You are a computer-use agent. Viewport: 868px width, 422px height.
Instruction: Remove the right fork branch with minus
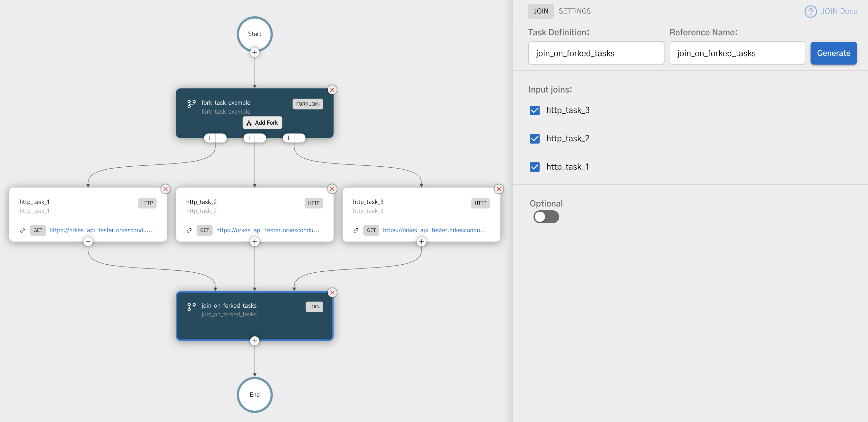(x=299, y=138)
